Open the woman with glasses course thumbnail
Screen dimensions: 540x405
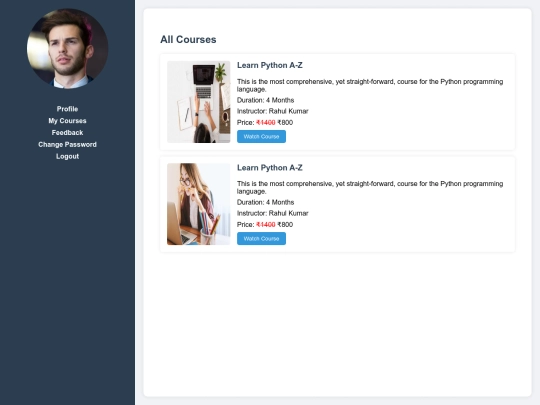pos(198,204)
